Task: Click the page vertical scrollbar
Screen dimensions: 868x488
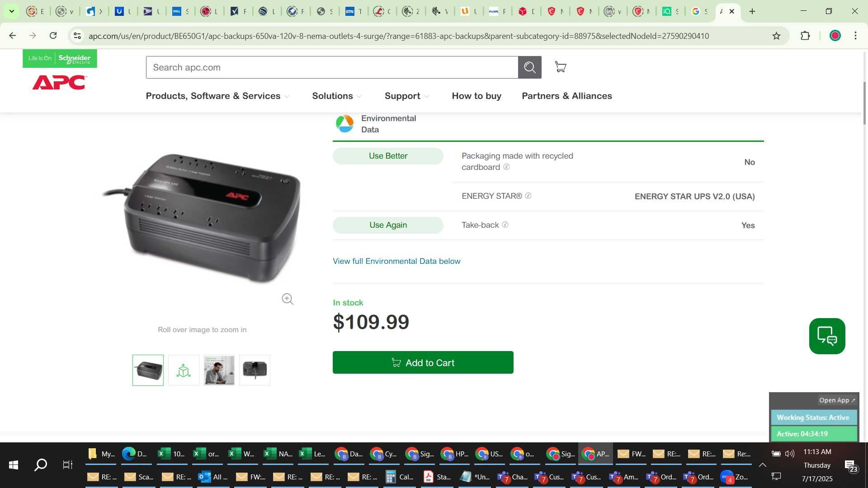Action: click(864, 103)
